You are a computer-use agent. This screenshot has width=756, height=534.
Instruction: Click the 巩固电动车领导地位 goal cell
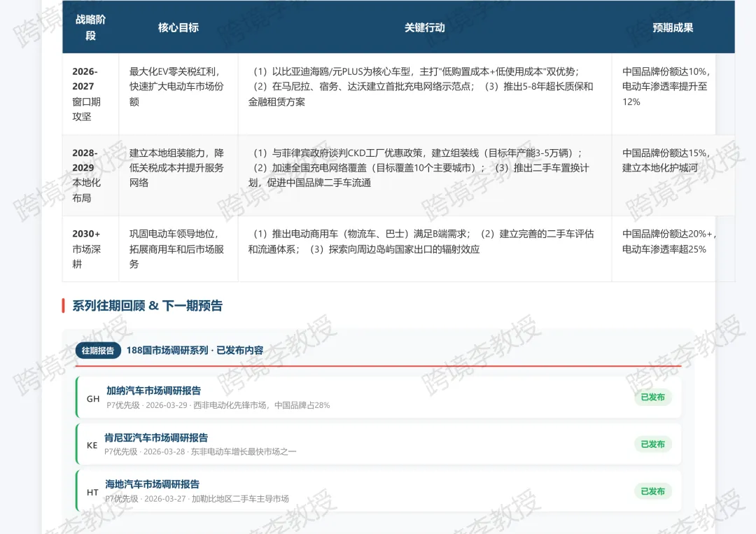pos(178,248)
